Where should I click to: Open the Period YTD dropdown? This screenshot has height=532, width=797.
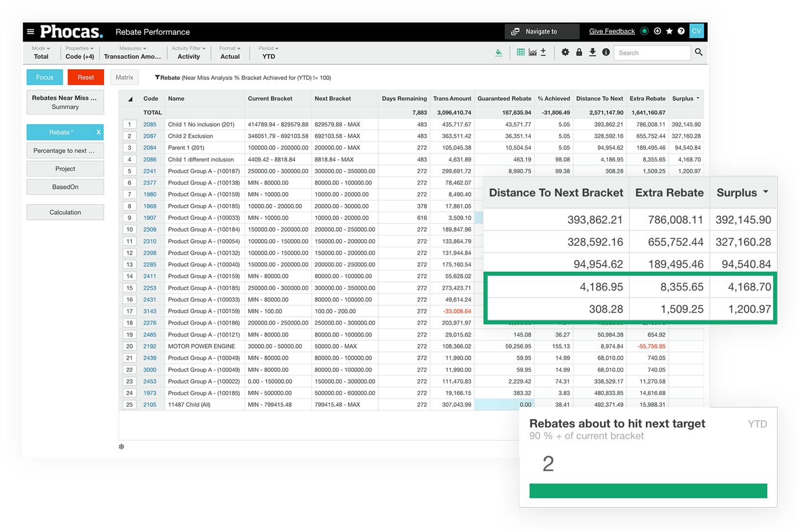(268, 52)
